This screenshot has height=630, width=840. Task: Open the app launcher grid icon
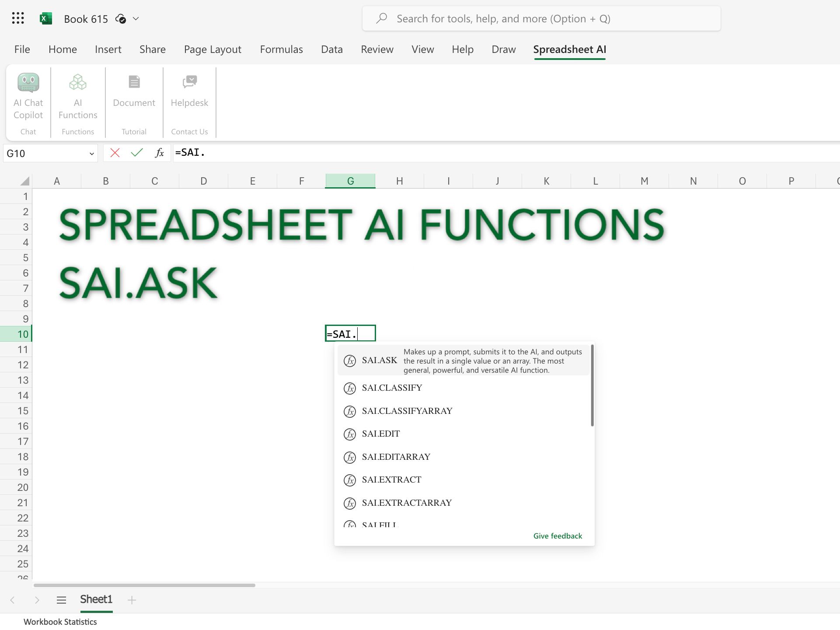point(18,18)
